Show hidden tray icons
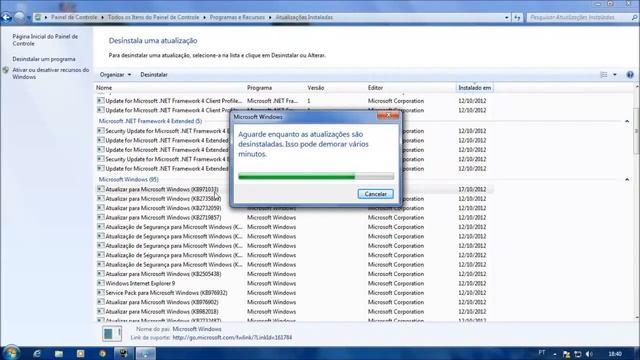 point(555,354)
